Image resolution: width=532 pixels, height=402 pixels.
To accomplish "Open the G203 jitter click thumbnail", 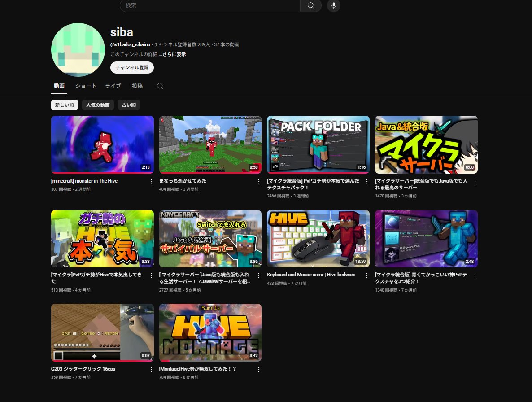I will coord(102,332).
